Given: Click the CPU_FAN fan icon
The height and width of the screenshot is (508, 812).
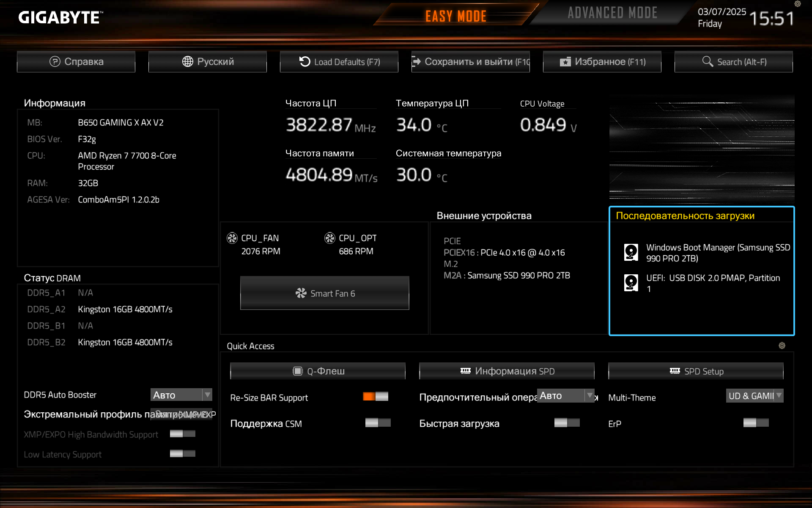Looking at the screenshot, I should coord(232,238).
